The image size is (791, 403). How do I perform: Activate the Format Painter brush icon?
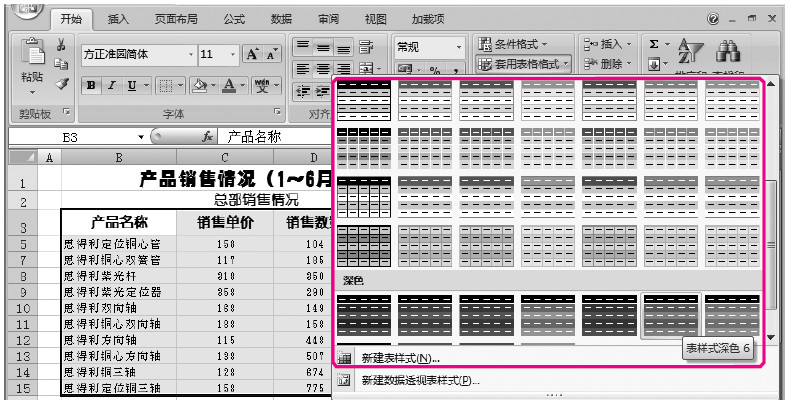click(62, 83)
